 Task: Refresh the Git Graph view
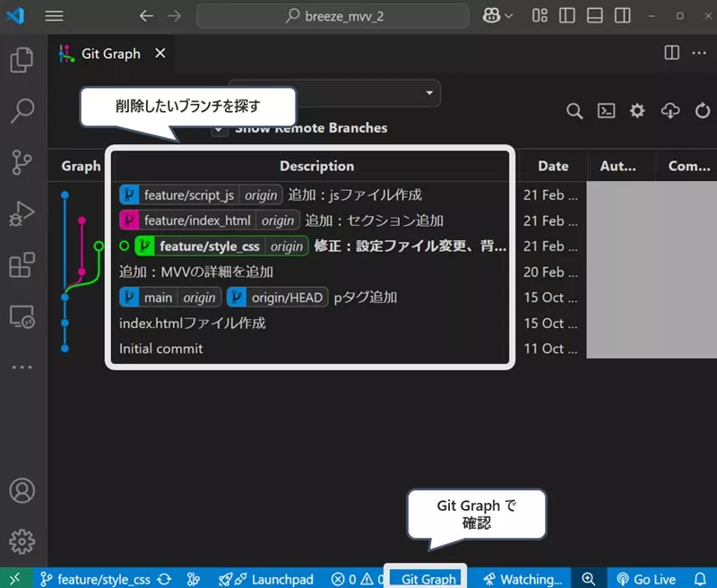[x=702, y=110]
